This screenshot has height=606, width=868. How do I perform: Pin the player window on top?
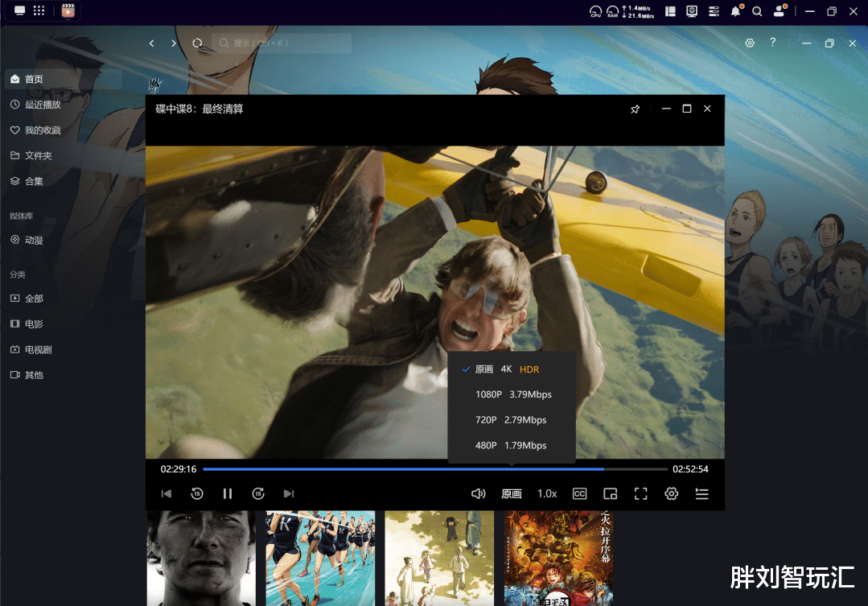pyautogui.click(x=635, y=109)
